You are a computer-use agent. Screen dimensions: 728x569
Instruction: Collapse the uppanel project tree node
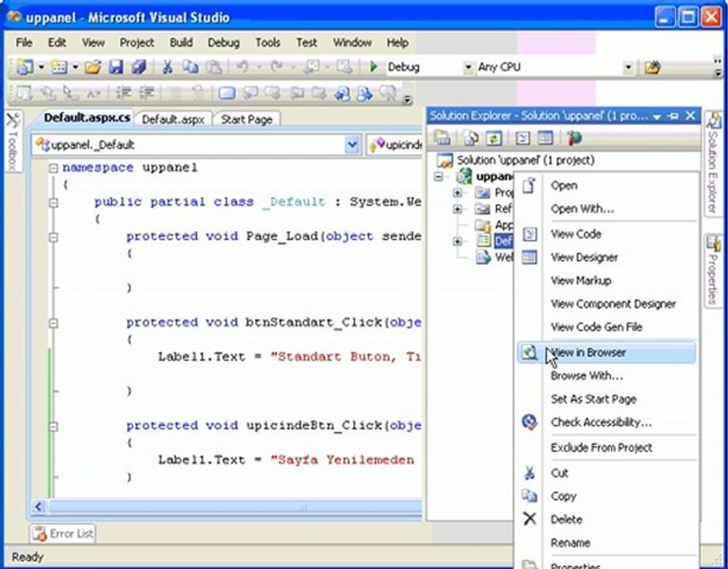[438, 177]
